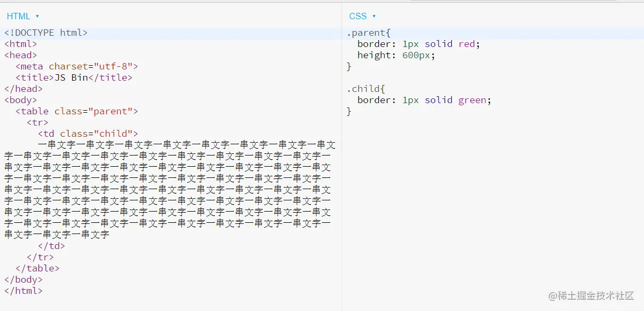The image size is (644, 311).
Task: Click the meta charset="utf-8" line
Action: [x=77, y=66]
